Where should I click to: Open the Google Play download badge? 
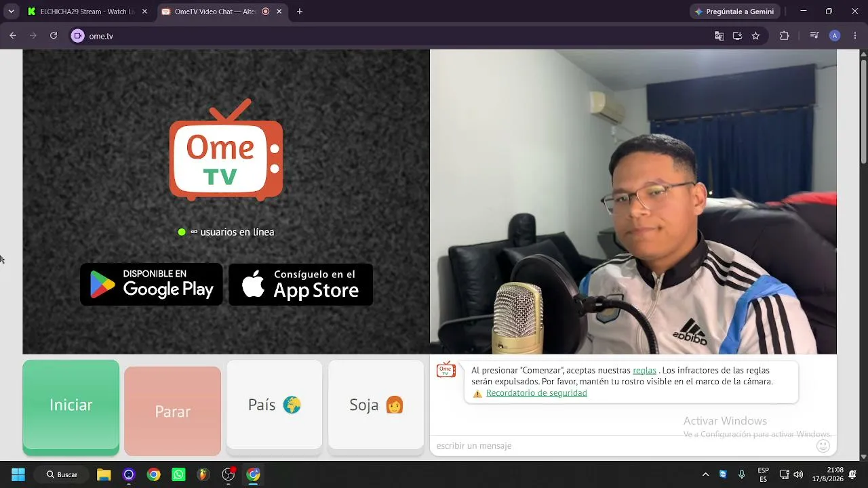click(x=151, y=285)
